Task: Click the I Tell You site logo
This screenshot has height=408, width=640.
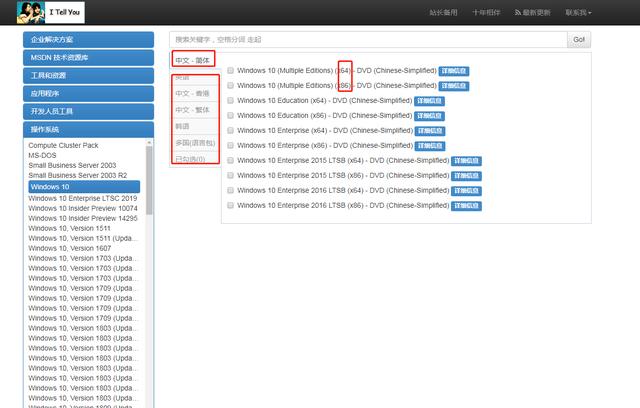Action: (x=51, y=12)
